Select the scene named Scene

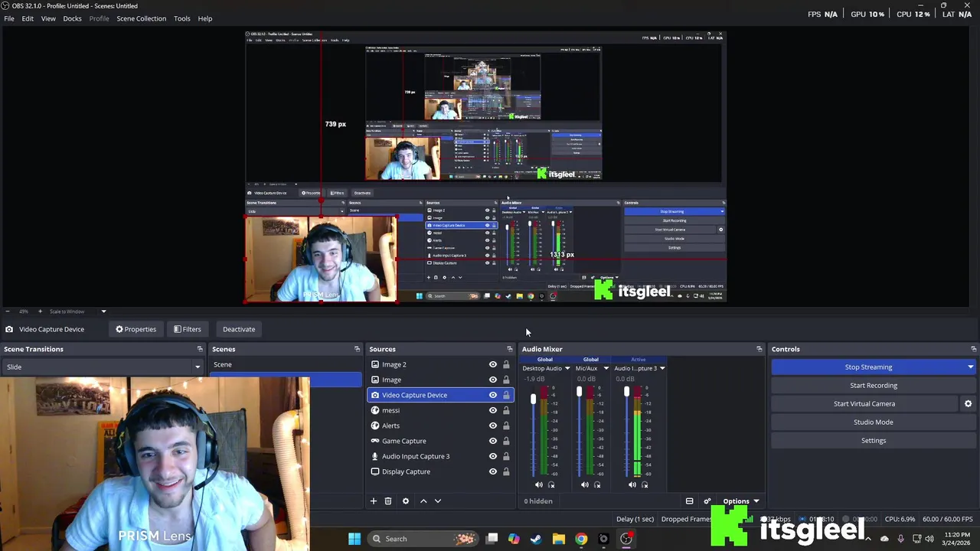[x=286, y=364]
